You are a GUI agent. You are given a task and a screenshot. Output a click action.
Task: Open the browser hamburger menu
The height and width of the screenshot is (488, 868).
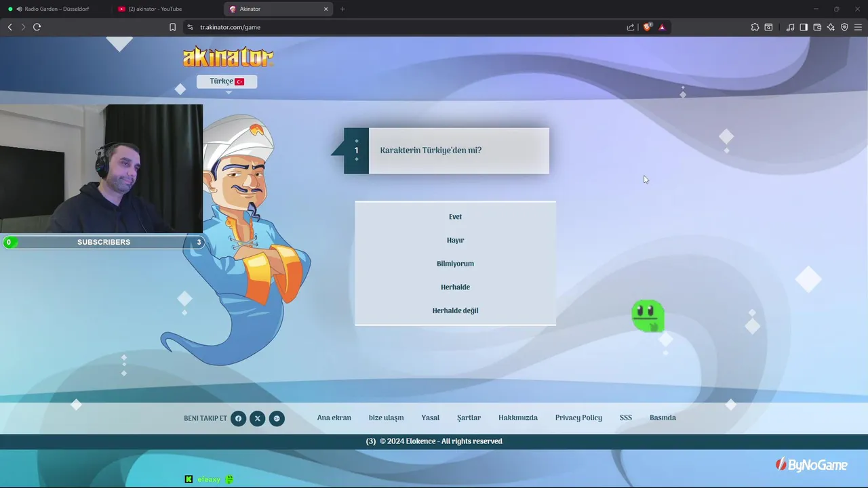click(x=859, y=27)
